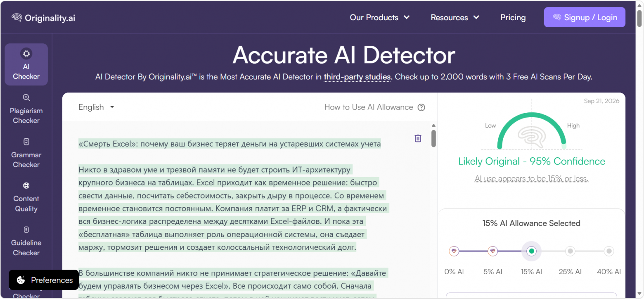Click the '15% AI Allowance Selected' heading

[x=531, y=223]
